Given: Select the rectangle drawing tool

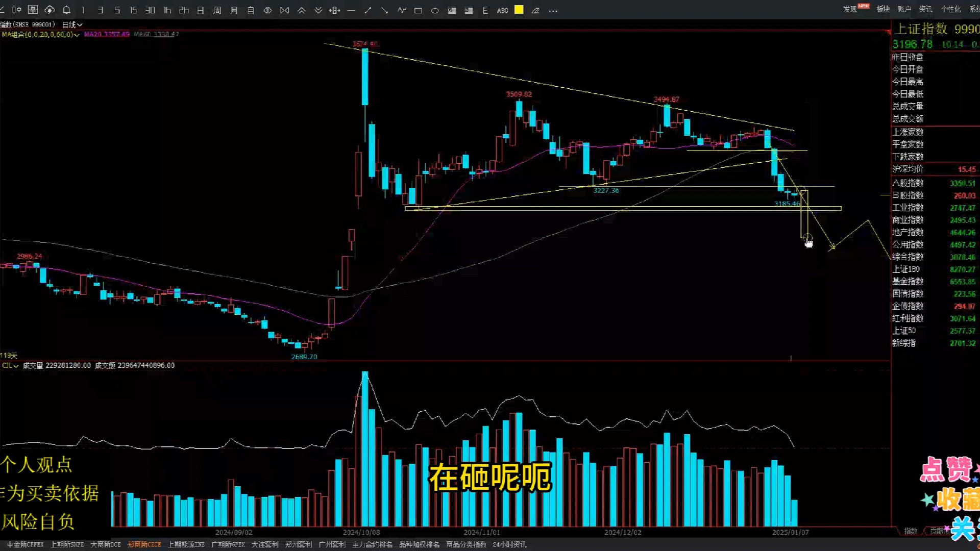Looking at the screenshot, I should 418,10.
